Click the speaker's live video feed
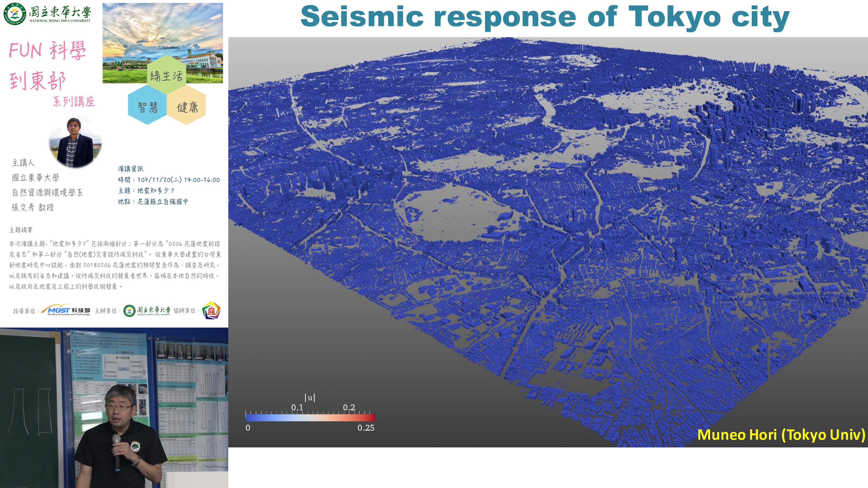 coord(114,408)
